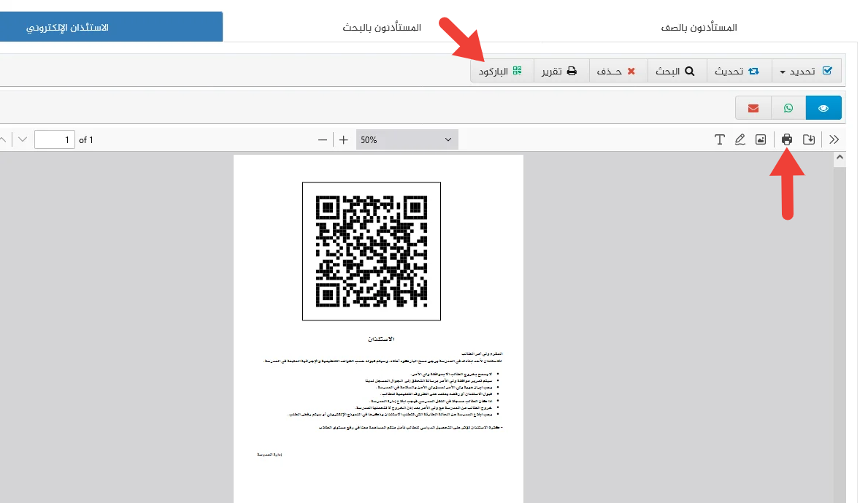868x503 pixels.
Task: Send via the WhatsApp icon button
Action: coord(788,108)
